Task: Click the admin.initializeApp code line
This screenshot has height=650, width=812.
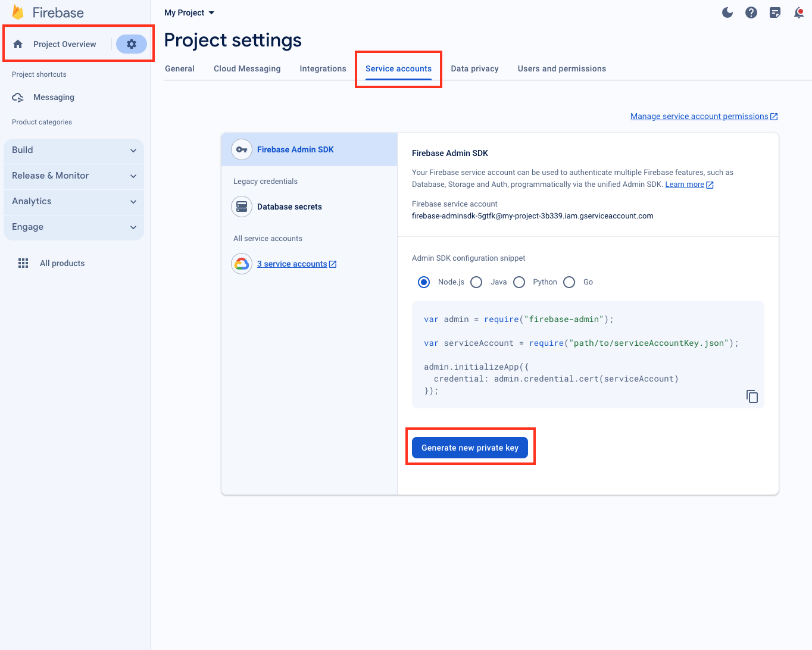Action: click(476, 367)
